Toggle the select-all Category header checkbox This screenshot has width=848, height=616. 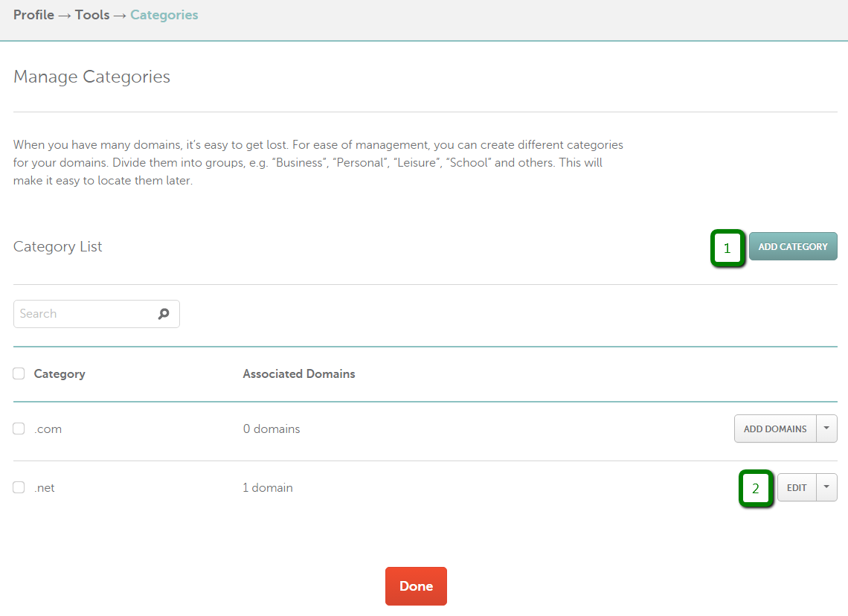pos(19,373)
